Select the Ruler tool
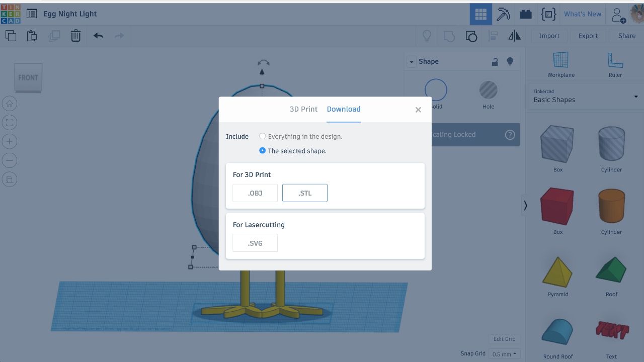 [x=615, y=64]
